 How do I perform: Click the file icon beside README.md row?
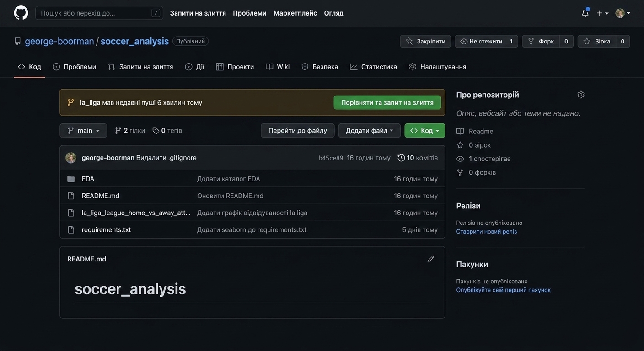(71, 196)
